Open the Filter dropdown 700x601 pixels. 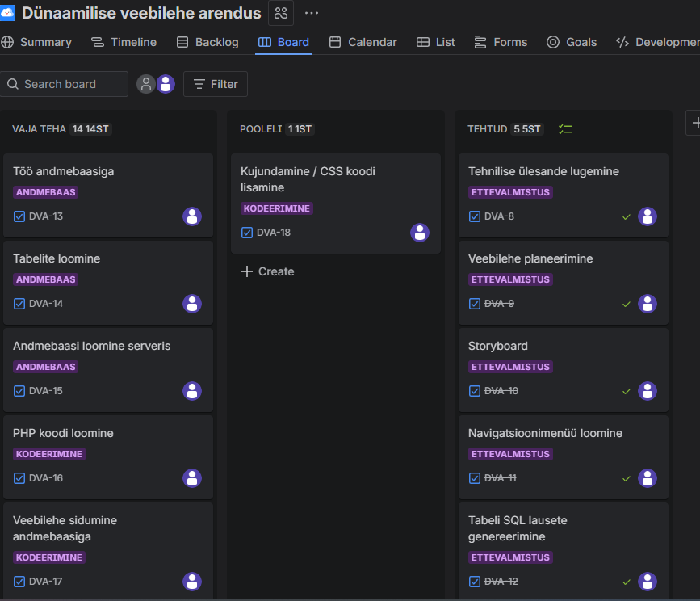(x=216, y=84)
